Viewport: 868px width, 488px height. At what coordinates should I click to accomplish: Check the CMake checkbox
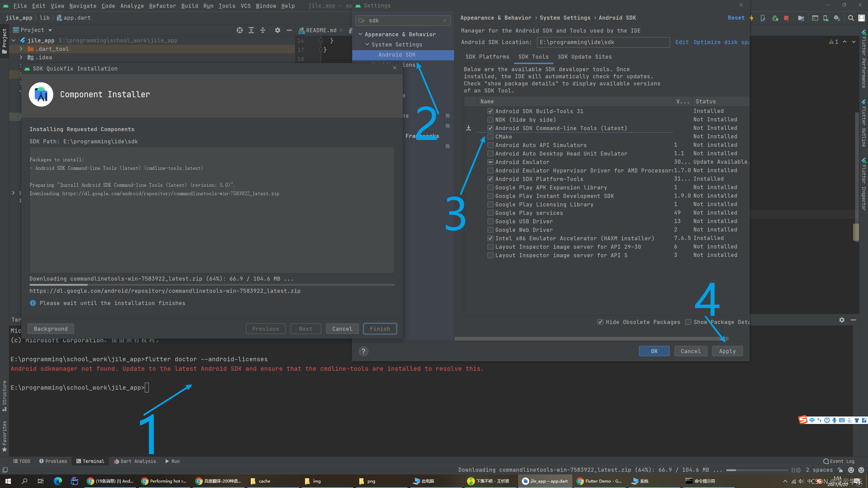pyautogui.click(x=490, y=137)
